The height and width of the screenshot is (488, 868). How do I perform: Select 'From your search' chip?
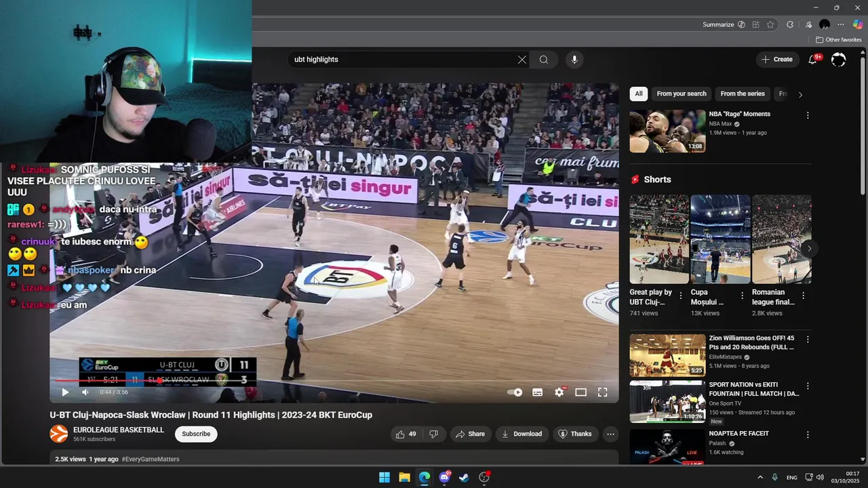[682, 94]
